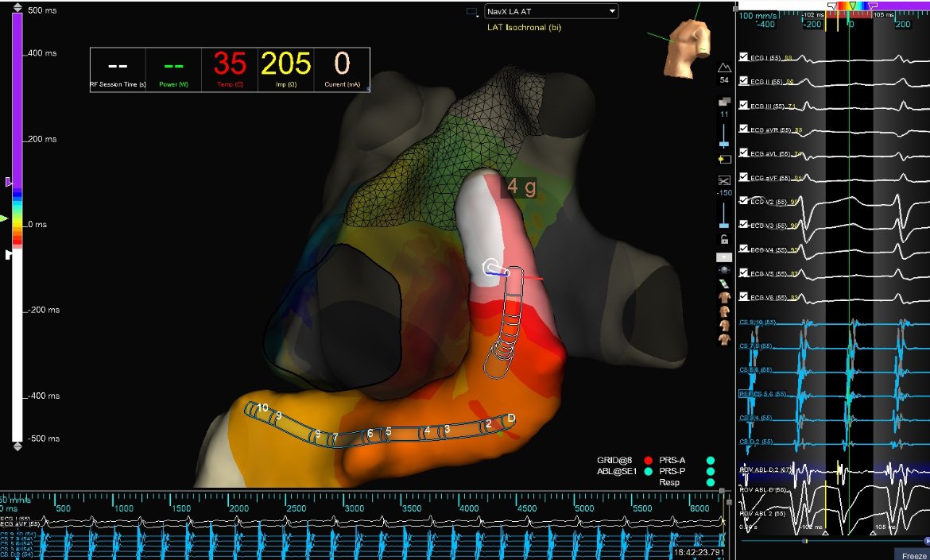
Task: Click the green striped ruler icon
Action: point(724,284)
